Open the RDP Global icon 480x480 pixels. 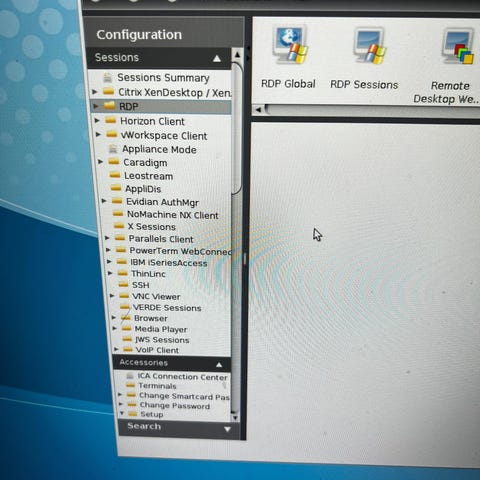(x=289, y=46)
